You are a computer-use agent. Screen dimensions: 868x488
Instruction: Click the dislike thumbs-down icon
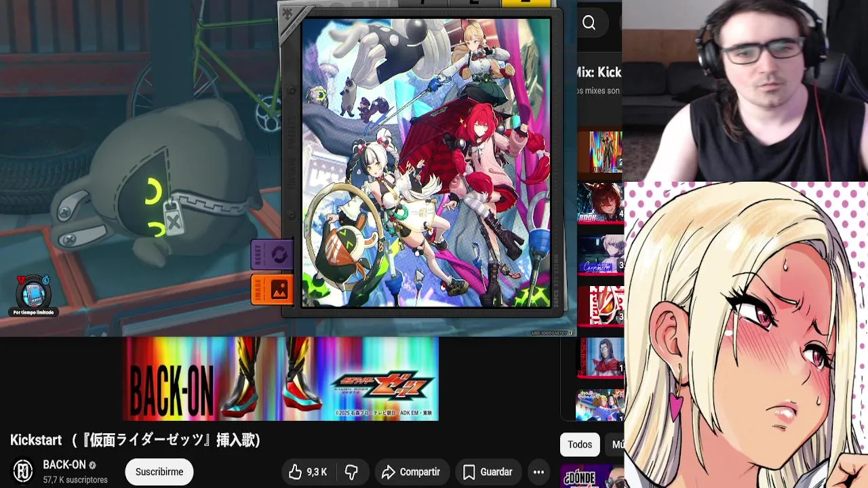351,472
